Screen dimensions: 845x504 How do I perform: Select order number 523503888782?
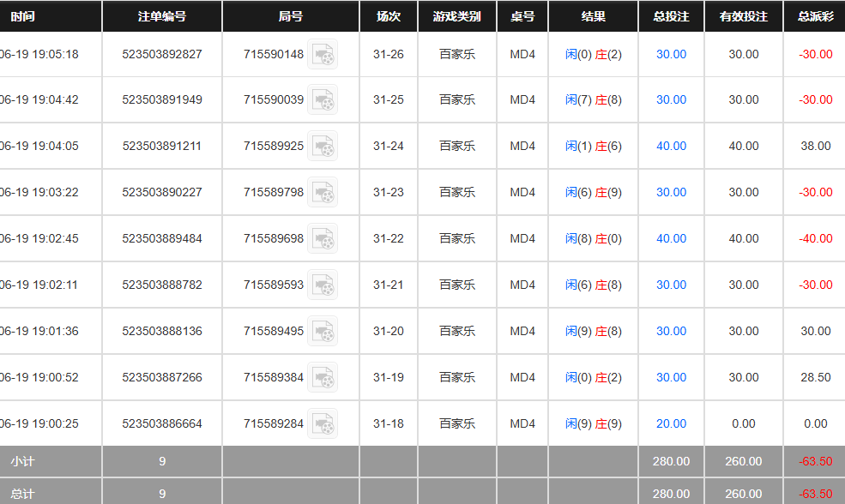point(162,285)
